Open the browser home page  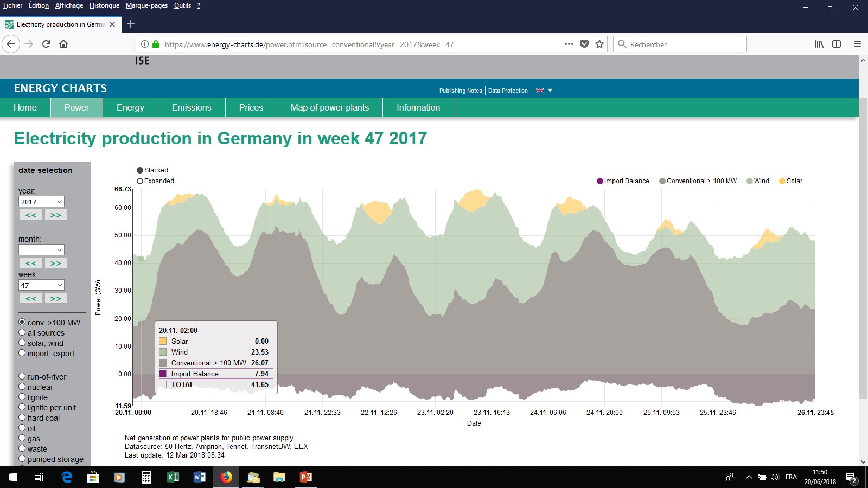(x=63, y=44)
